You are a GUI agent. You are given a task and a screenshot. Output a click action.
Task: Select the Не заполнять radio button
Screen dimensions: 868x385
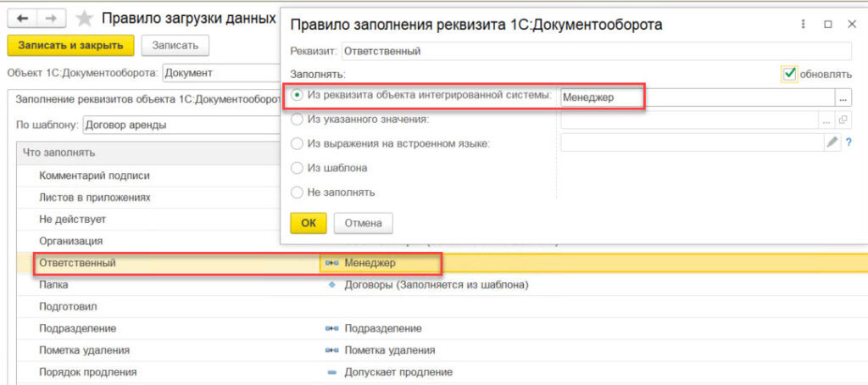click(x=298, y=192)
